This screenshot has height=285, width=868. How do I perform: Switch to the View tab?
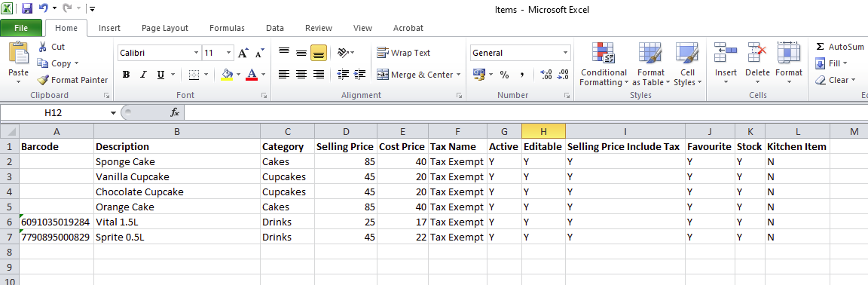click(362, 28)
